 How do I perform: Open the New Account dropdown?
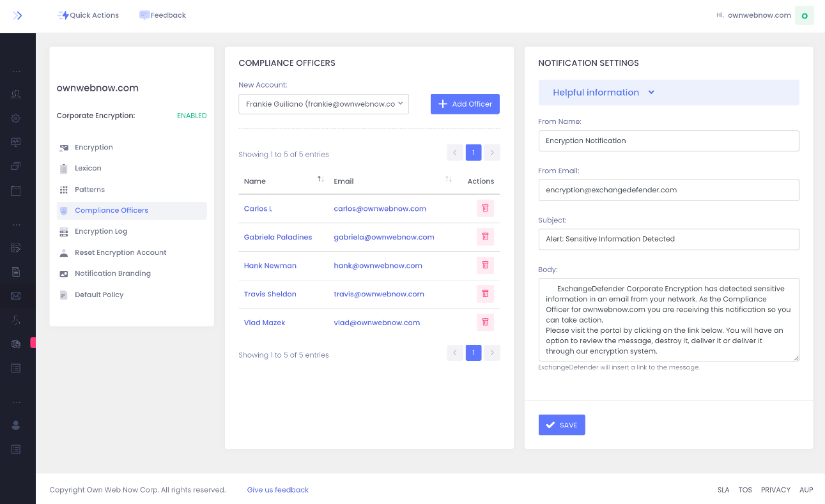323,103
